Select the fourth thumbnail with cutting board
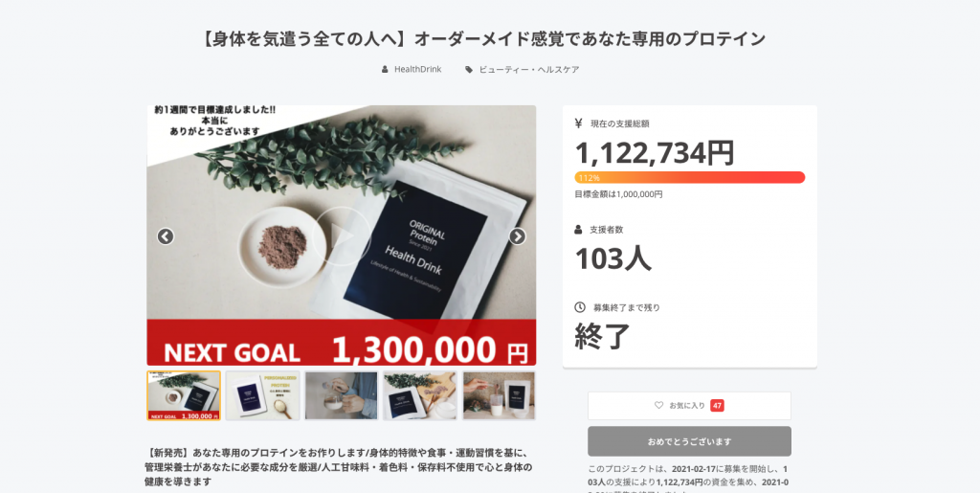Viewport: 980px width, 493px height. click(420, 395)
